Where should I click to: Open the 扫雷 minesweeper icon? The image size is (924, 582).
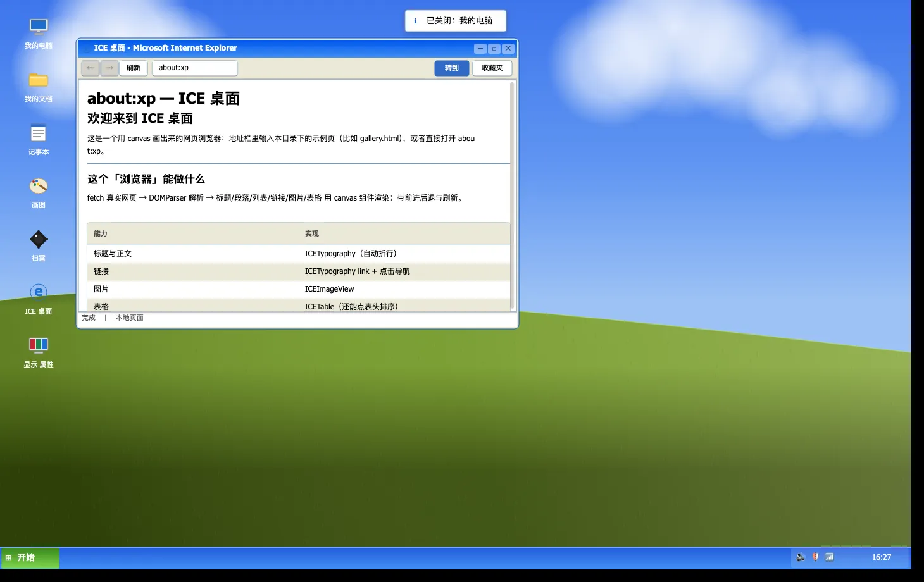(39, 245)
